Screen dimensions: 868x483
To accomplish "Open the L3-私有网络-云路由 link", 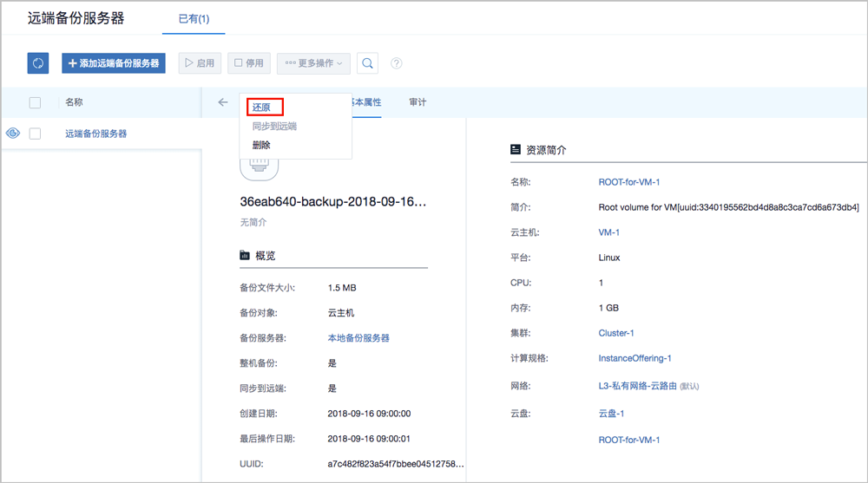I will tap(638, 386).
